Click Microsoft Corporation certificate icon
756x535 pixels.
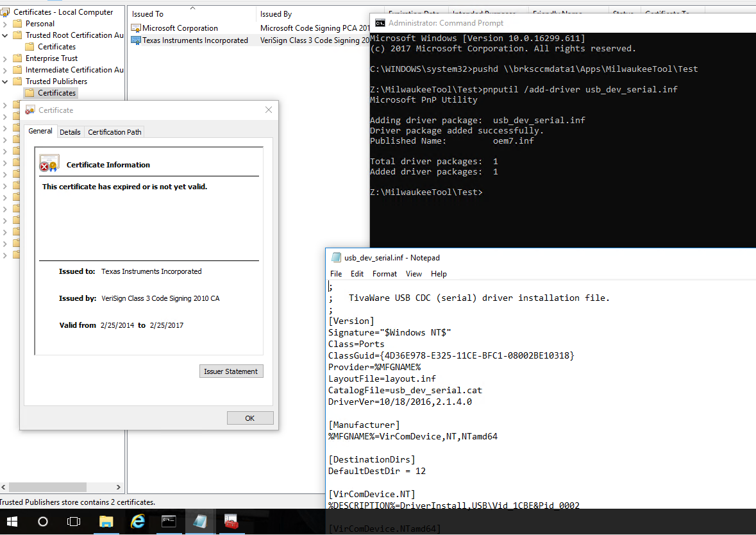click(136, 28)
